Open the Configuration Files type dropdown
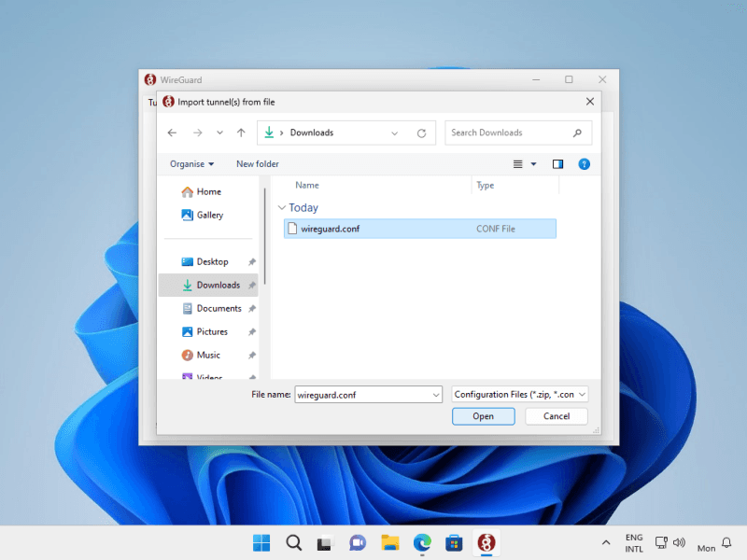 [519, 395]
